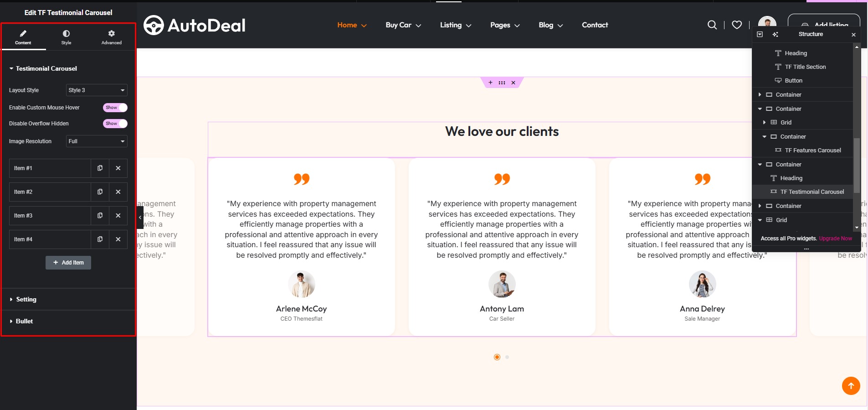Delete the container with the handle X

[513, 83]
